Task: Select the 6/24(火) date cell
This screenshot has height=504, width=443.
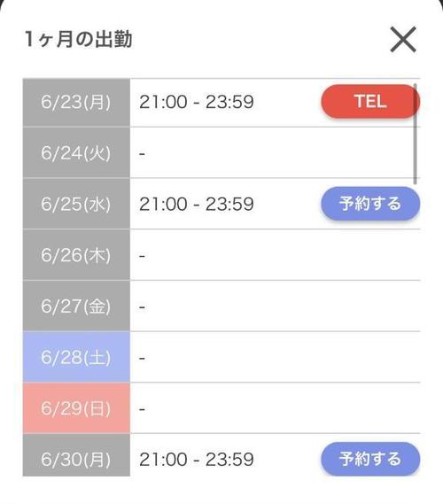Action: (76, 152)
